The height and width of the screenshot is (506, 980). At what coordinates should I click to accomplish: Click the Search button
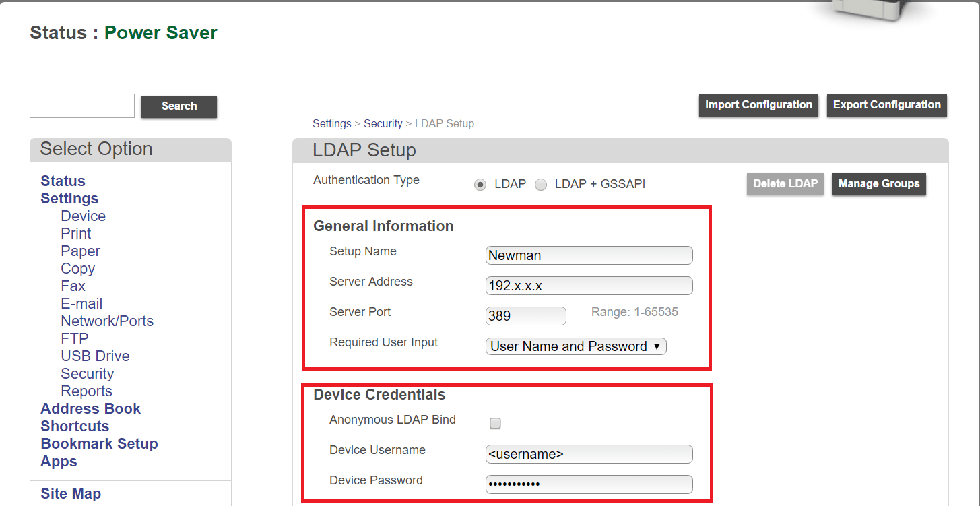178,106
